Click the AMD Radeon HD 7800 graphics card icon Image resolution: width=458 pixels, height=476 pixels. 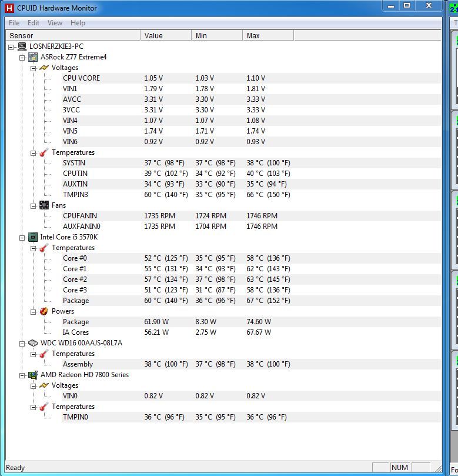[x=33, y=375]
